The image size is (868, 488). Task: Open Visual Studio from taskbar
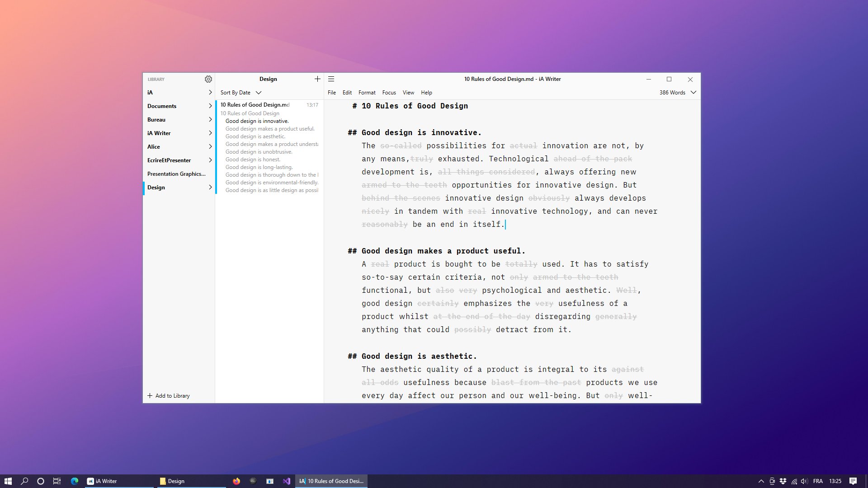tap(287, 481)
